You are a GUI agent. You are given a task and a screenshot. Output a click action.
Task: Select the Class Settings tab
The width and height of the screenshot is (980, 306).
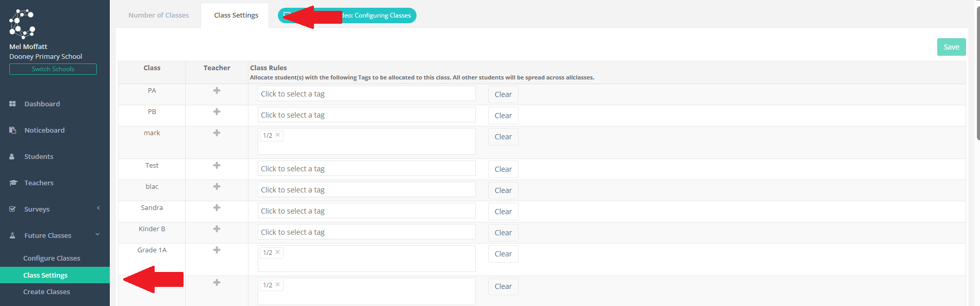coord(236,15)
